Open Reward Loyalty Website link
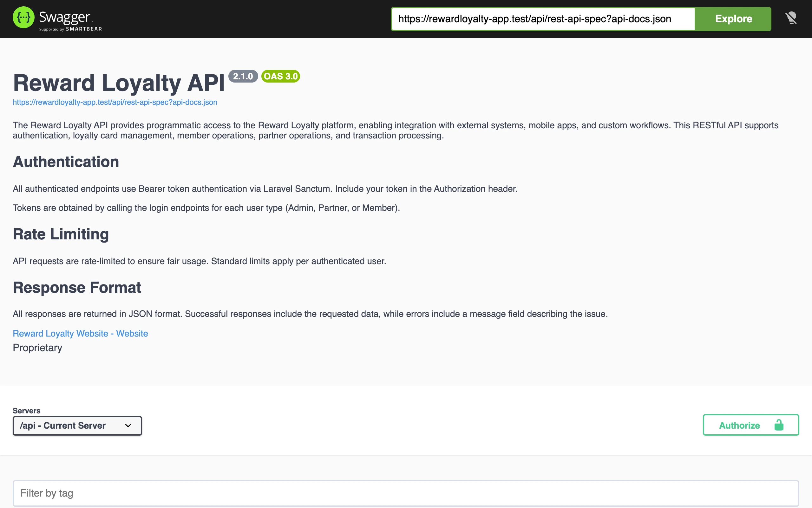The image size is (812, 508). click(80, 333)
